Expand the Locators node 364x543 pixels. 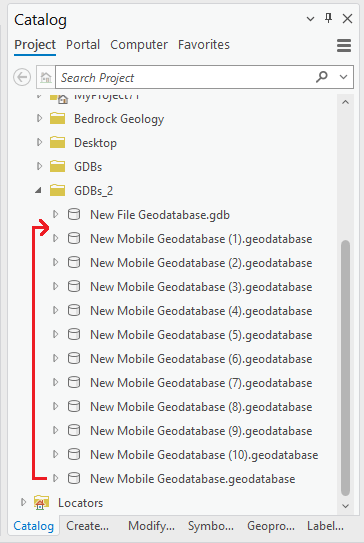(x=23, y=502)
